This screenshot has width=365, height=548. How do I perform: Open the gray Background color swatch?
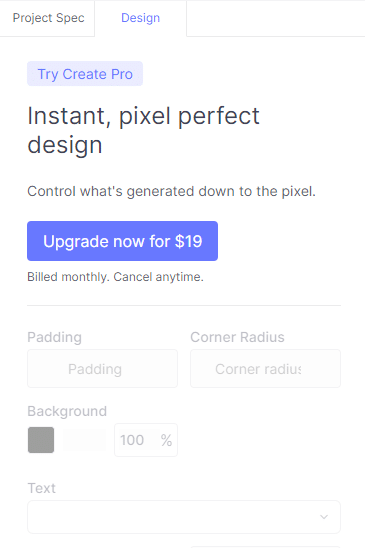click(41, 440)
